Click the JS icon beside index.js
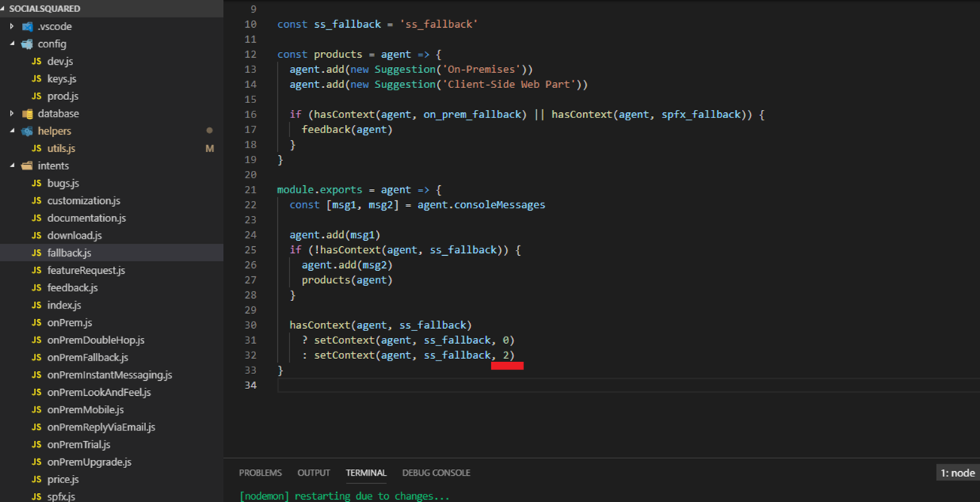 [37, 305]
